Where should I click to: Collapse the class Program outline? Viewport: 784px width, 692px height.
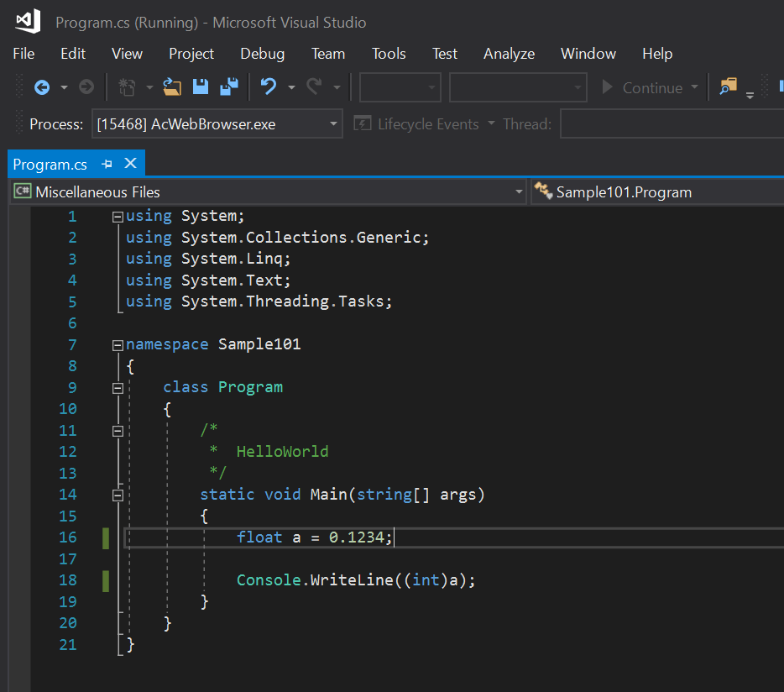click(118, 388)
